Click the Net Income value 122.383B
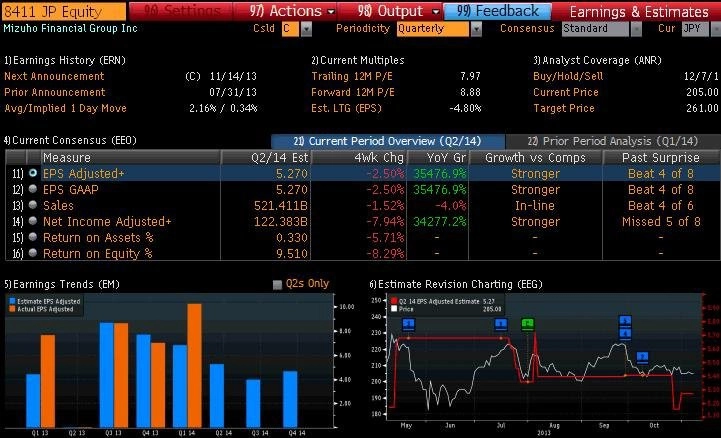The image size is (721, 438). [x=280, y=222]
